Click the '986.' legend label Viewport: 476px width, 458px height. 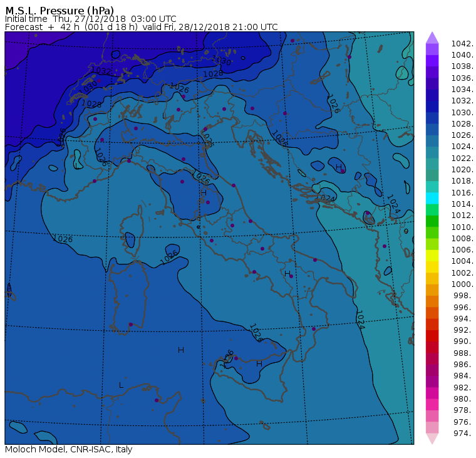pyautogui.click(x=463, y=365)
